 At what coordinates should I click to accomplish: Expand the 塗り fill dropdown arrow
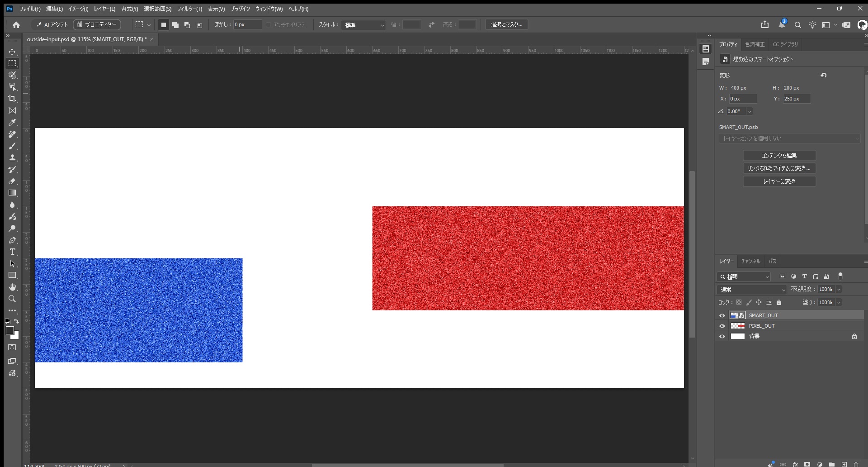tap(839, 303)
